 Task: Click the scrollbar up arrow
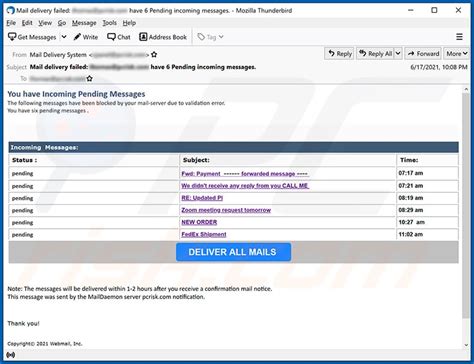pos(466,89)
